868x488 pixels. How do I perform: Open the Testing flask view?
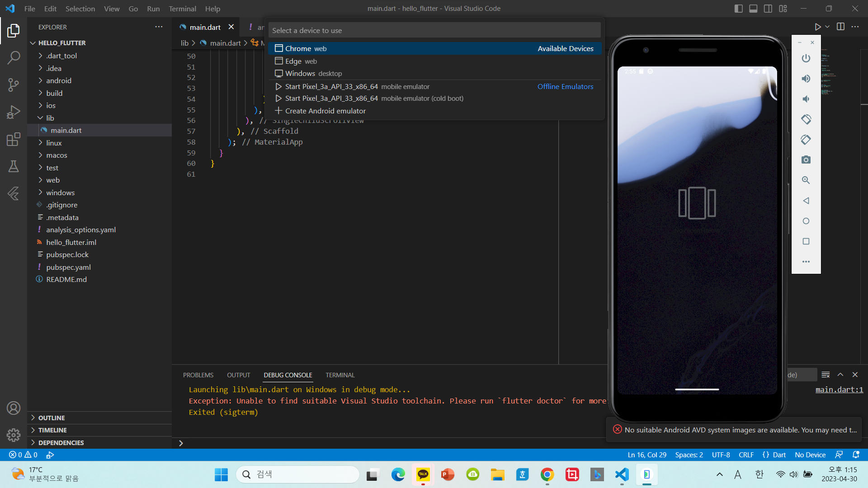pos(14,166)
